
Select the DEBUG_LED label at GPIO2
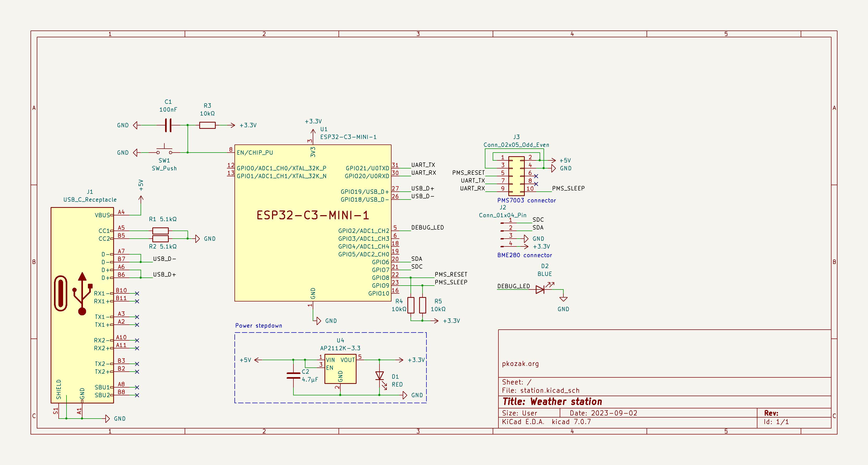pyautogui.click(x=427, y=227)
